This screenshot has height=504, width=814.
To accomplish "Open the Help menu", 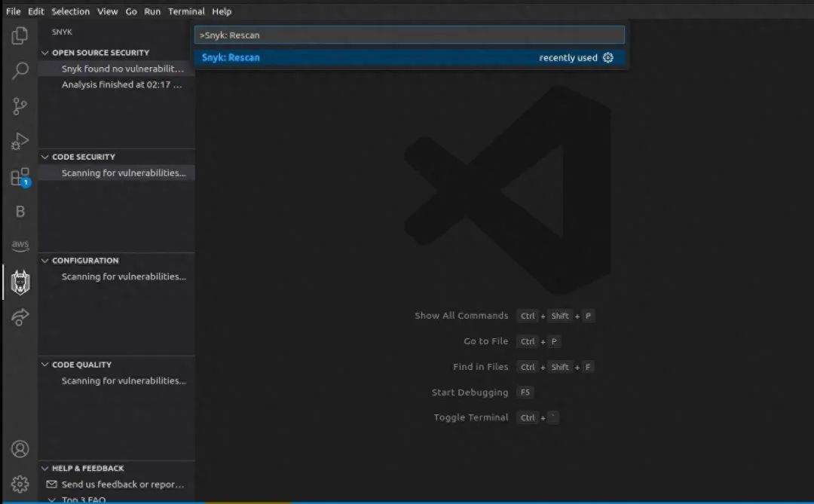I will pyautogui.click(x=222, y=11).
